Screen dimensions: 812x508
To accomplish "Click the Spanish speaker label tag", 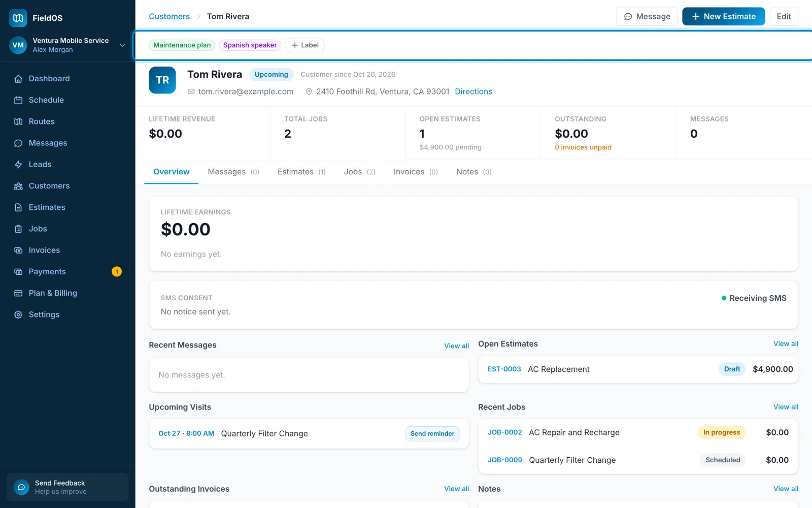I will point(250,45).
